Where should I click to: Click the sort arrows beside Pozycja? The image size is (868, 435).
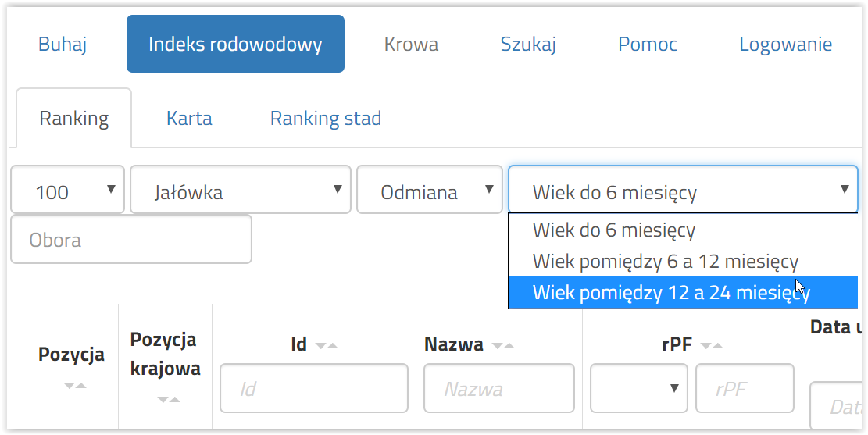75,385
